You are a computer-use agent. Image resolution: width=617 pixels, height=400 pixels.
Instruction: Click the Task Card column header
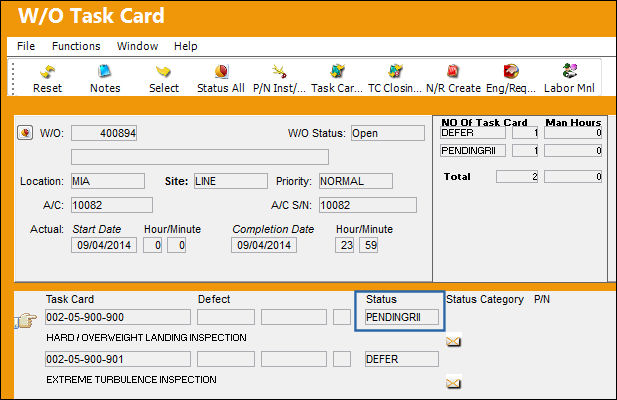click(x=70, y=299)
